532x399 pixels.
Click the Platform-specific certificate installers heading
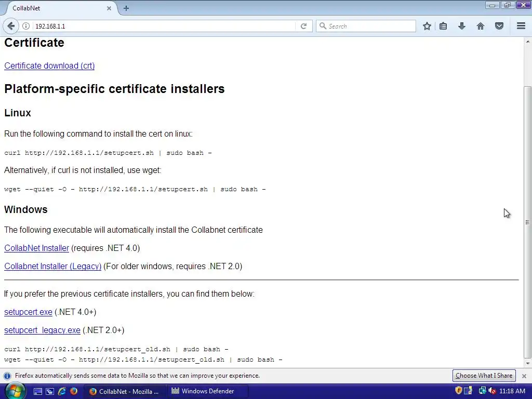tap(114, 89)
